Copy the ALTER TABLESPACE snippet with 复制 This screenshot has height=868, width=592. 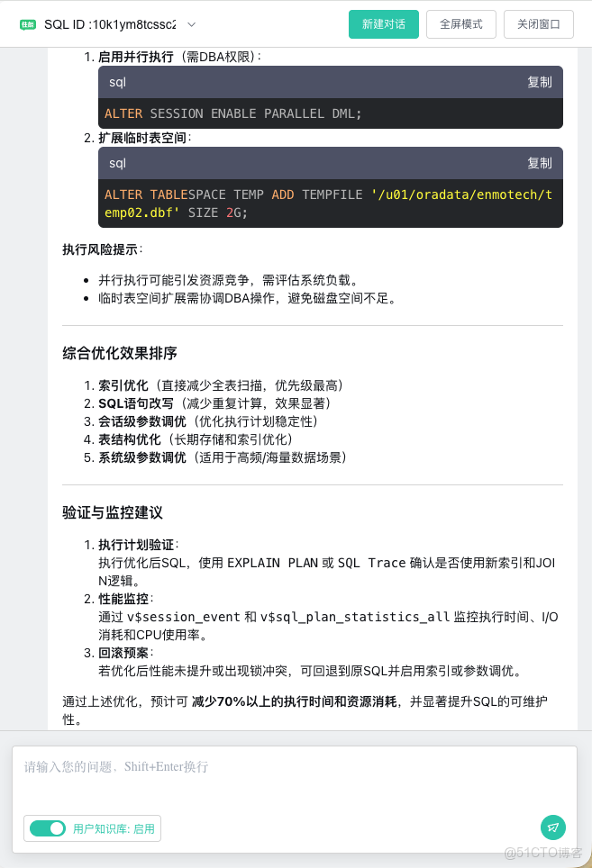(x=540, y=163)
